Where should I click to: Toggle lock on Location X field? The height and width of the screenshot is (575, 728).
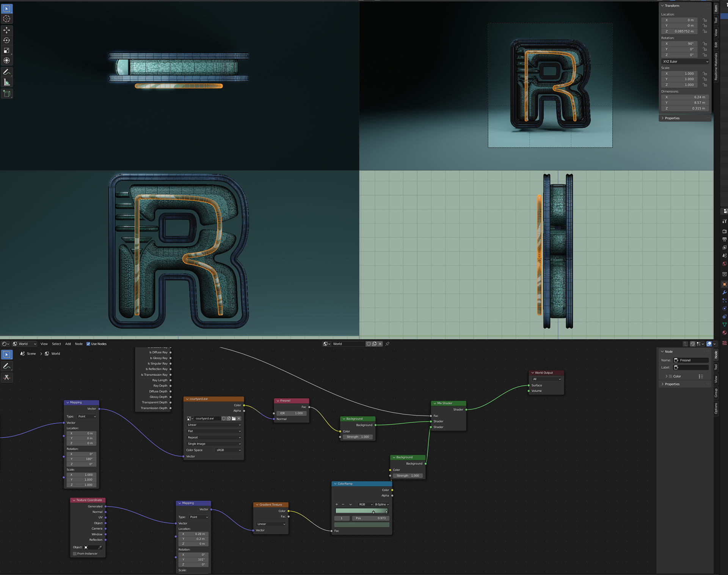pos(704,20)
